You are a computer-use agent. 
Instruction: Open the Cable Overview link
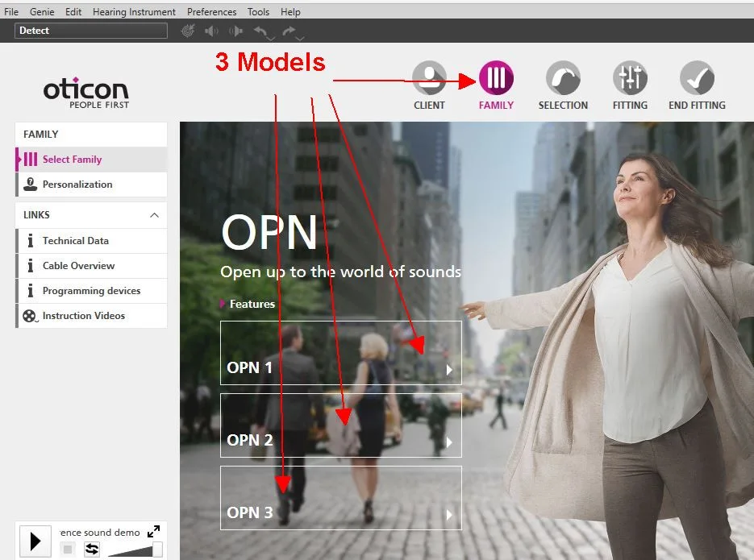[91, 266]
